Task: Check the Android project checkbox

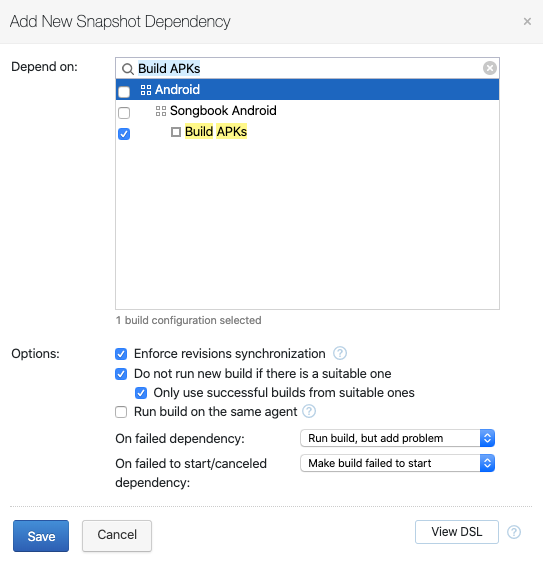Action: point(124,92)
